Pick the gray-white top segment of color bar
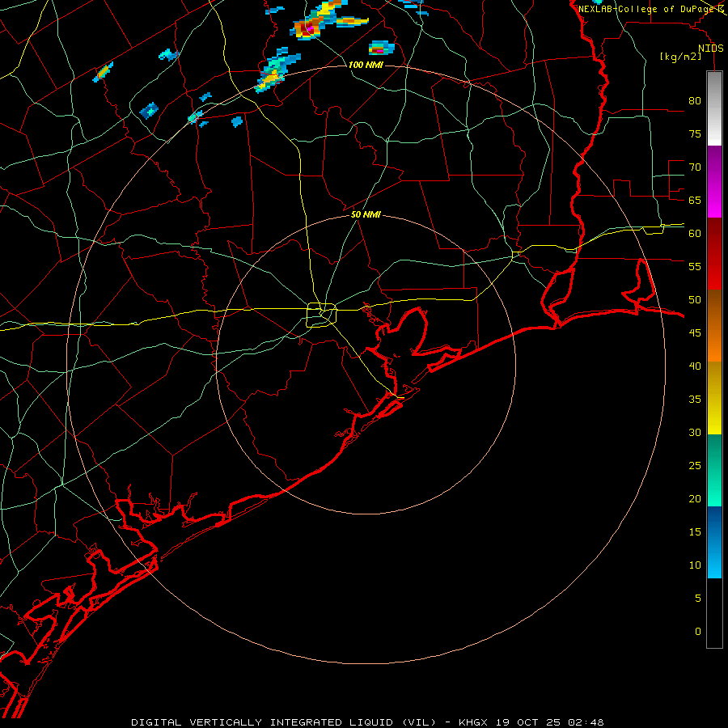 point(714,108)
